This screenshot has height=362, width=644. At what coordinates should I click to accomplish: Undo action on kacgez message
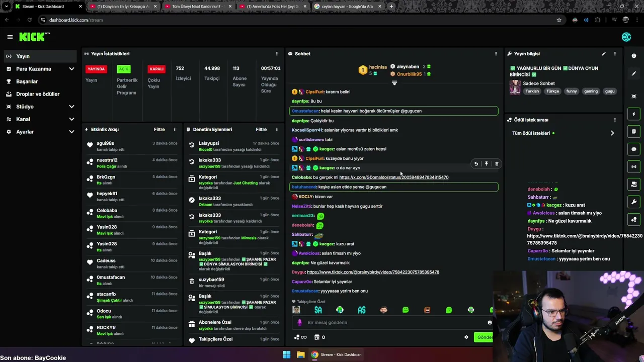click(x=476, y=163)
